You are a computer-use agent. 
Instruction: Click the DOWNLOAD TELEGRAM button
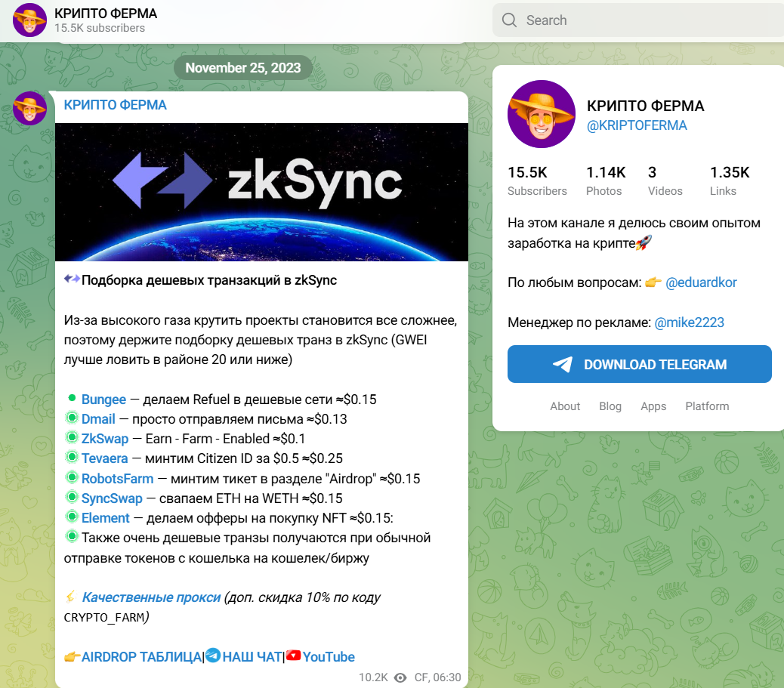[x=640, y=364]
